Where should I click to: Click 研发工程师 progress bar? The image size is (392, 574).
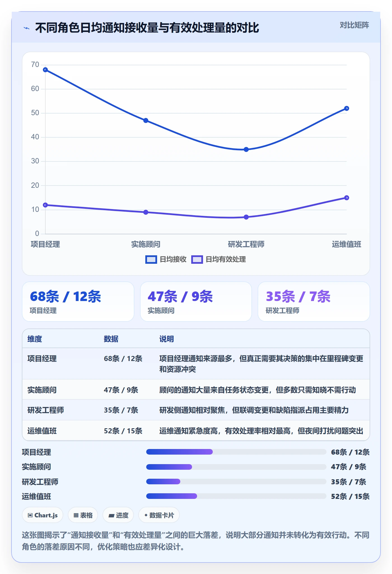236,482
